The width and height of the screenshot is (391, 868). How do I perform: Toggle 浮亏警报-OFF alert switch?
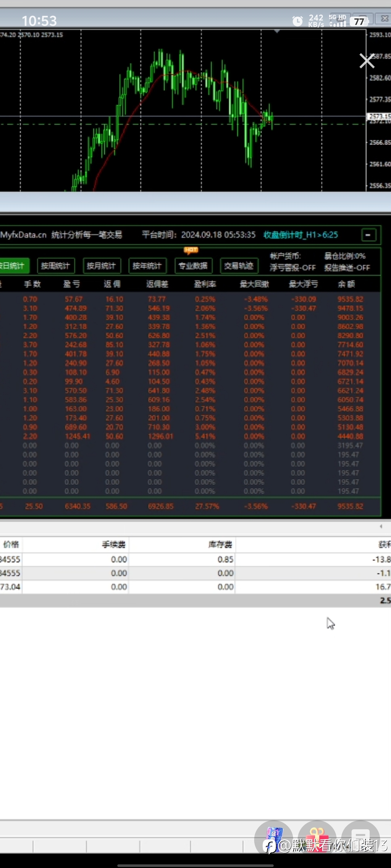293,268
